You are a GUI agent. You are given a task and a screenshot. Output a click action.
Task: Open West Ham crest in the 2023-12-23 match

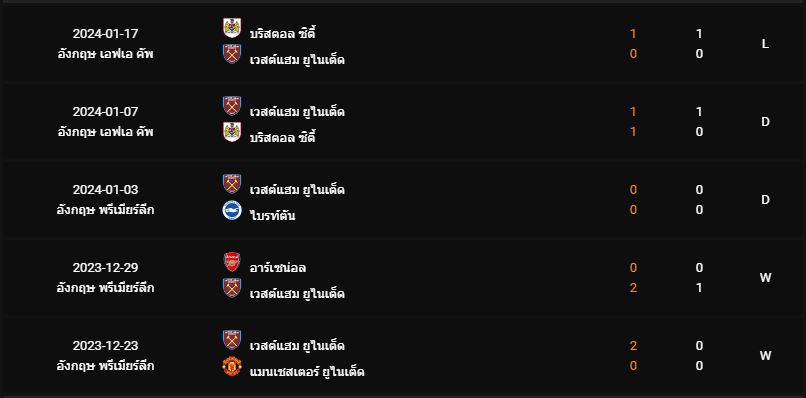pos(232,340)
